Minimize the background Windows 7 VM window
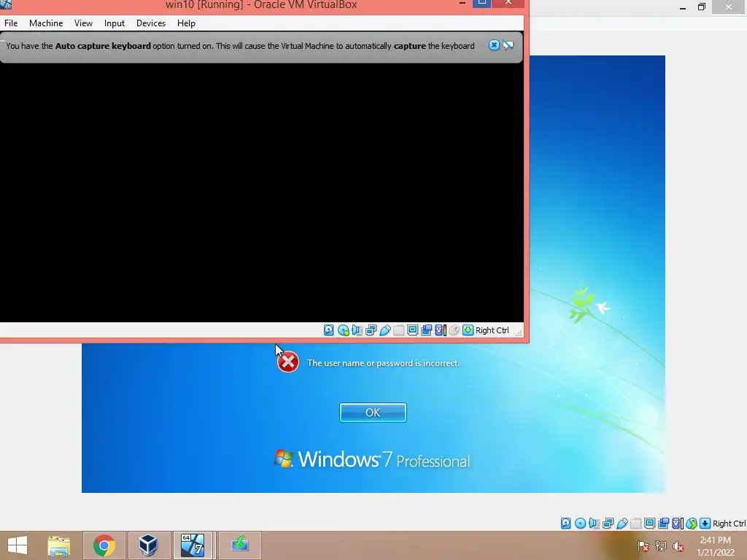747x560 pixels. tap(683, 7)
